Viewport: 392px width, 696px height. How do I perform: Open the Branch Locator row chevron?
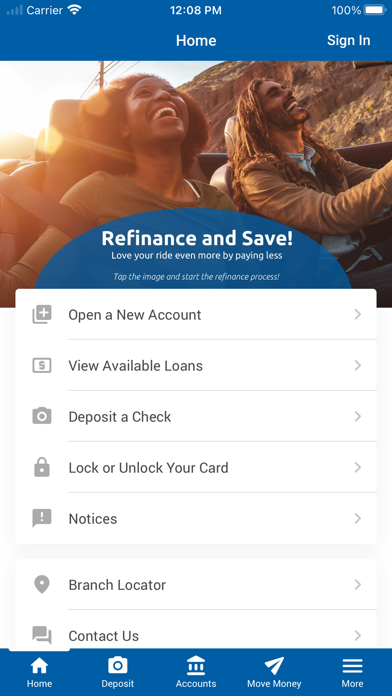pyautogui.click(x=358, y=585)
